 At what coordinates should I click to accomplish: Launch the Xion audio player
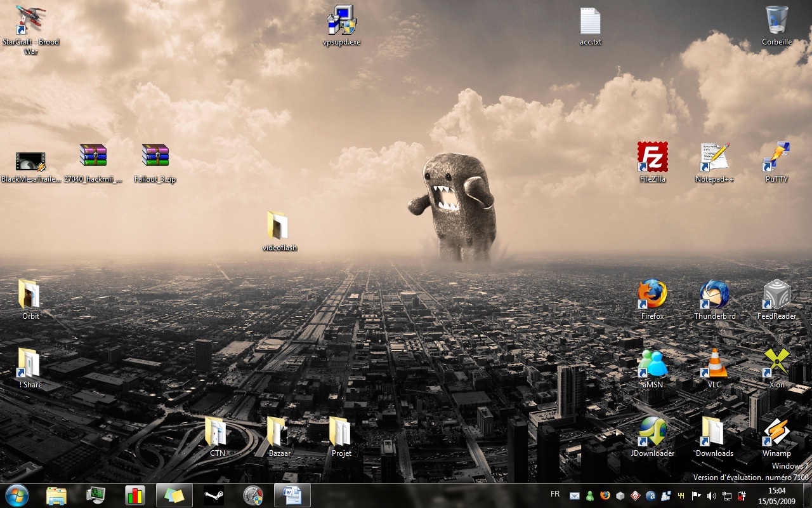click(776, 368)
